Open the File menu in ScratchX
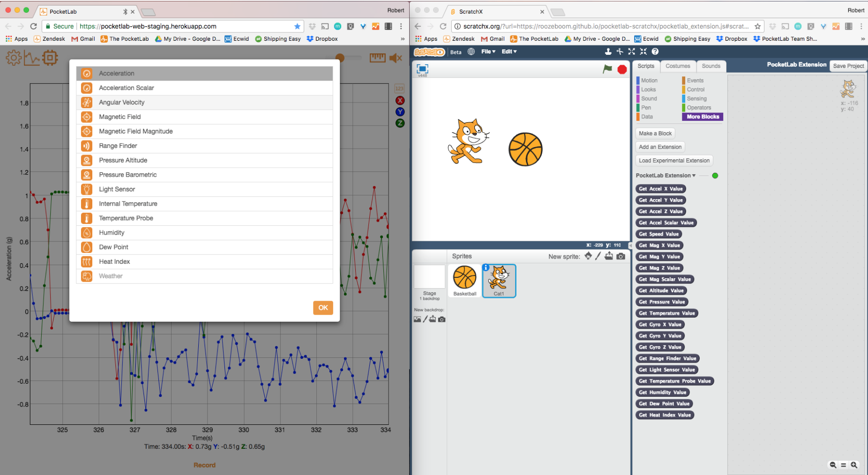Screen dimensions: 868x475 [x=487, y=52]
